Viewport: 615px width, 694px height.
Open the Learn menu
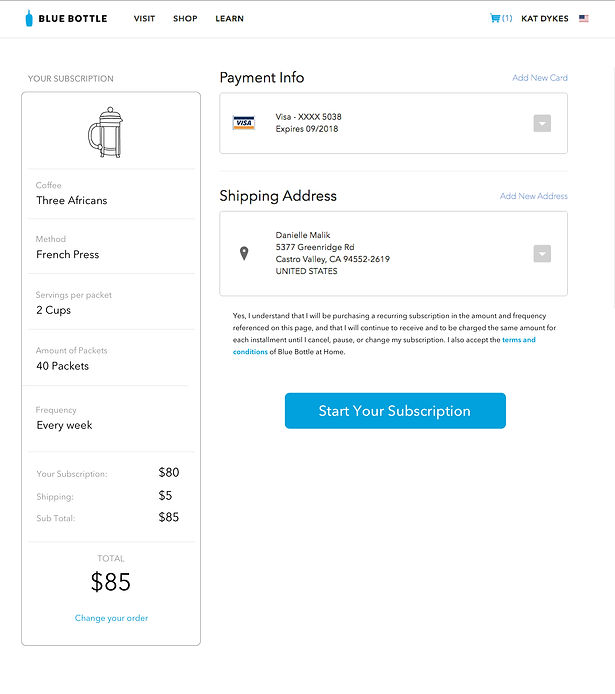pyautogui.click(x=229, y=19)
